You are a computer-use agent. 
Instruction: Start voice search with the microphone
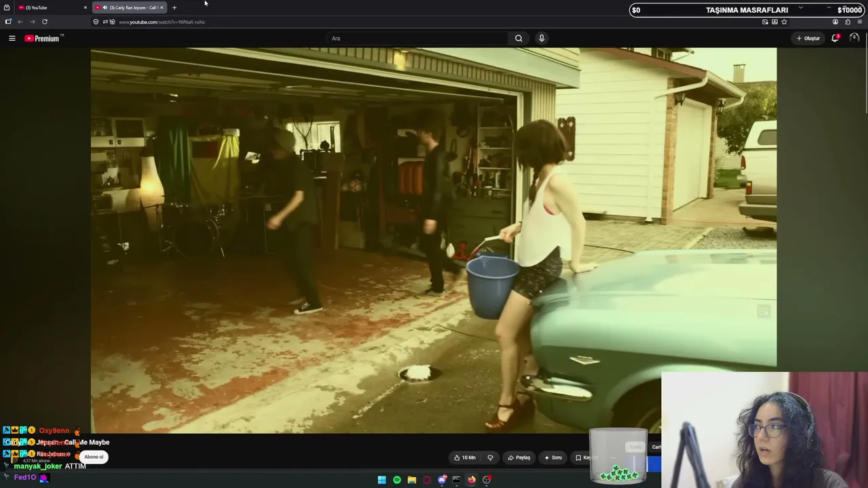(x=541, y=39)
